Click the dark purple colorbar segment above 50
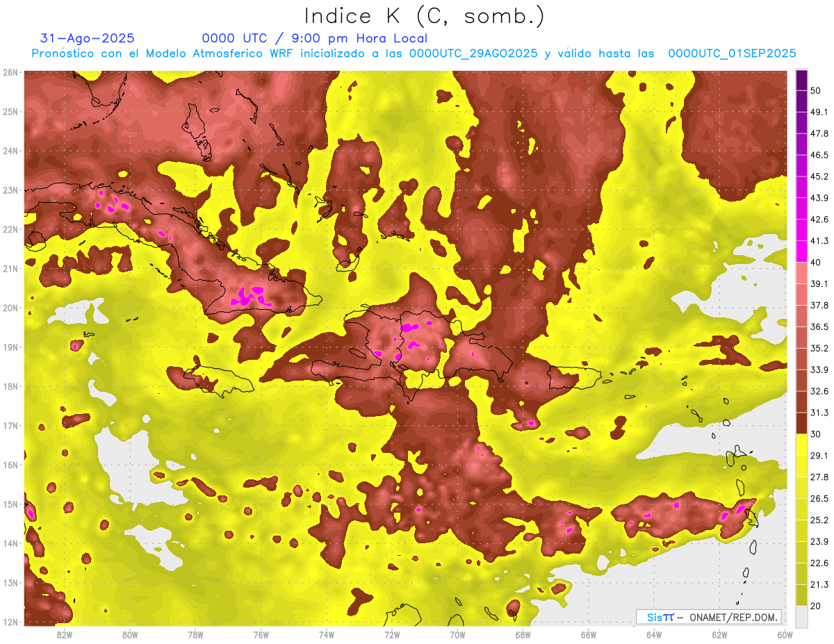The height and width of the screenshot is (644, 834). (x=801, y=80)
